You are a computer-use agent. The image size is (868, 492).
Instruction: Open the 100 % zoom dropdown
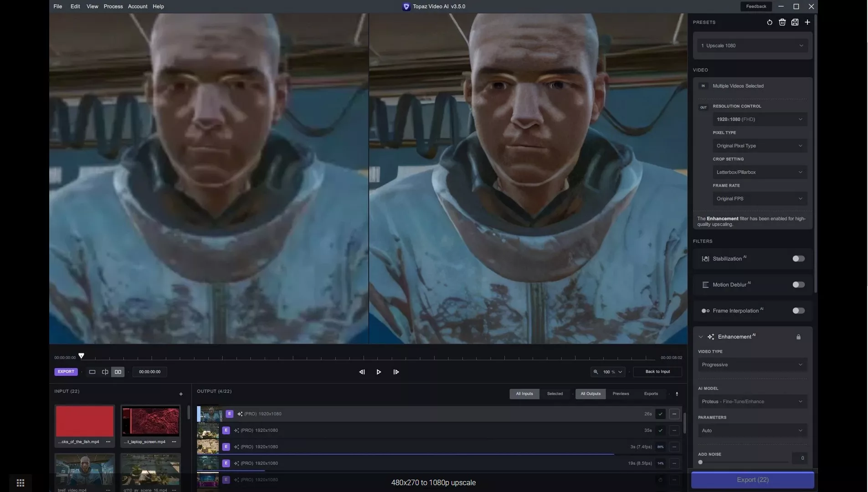point(612,372)
